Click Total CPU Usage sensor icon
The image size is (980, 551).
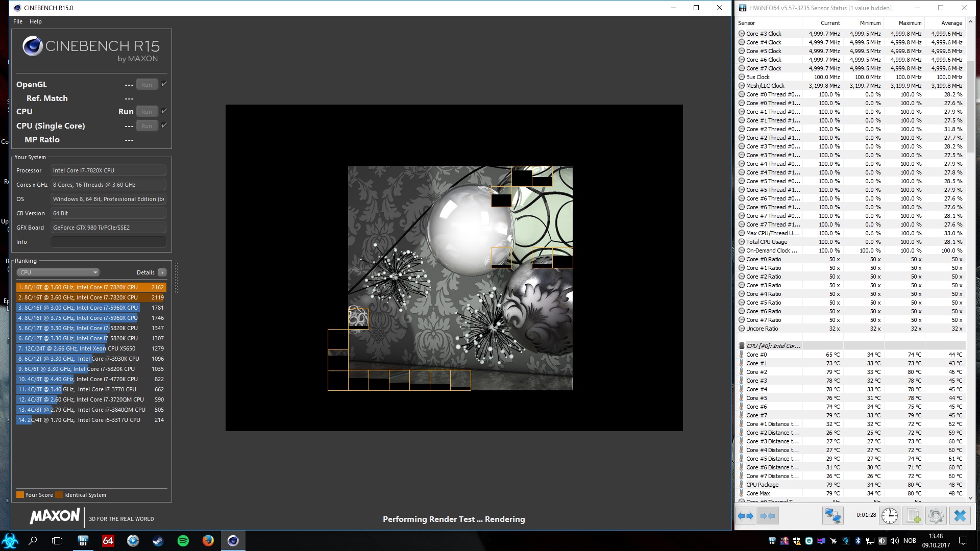pyautogui.click(x=742, y=242)
